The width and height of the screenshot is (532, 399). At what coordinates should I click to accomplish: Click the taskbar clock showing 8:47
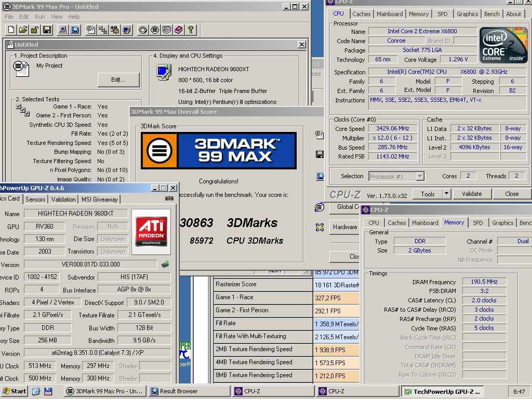coord(519,392)
